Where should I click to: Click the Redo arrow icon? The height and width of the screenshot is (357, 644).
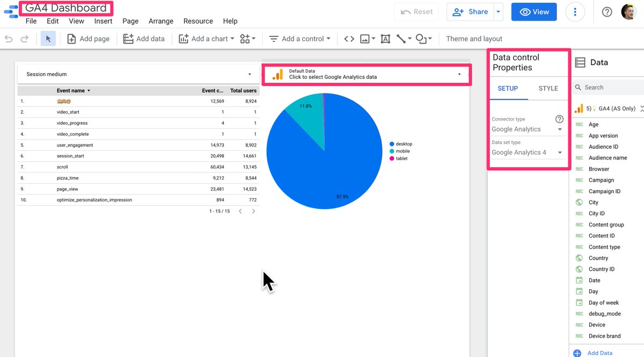tap(24, 39)
